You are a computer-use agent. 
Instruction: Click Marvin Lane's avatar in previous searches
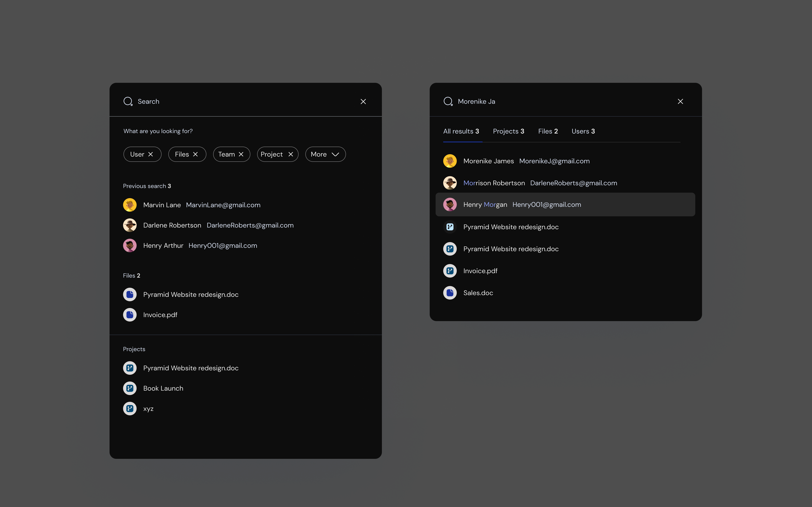tap(130, 205)
